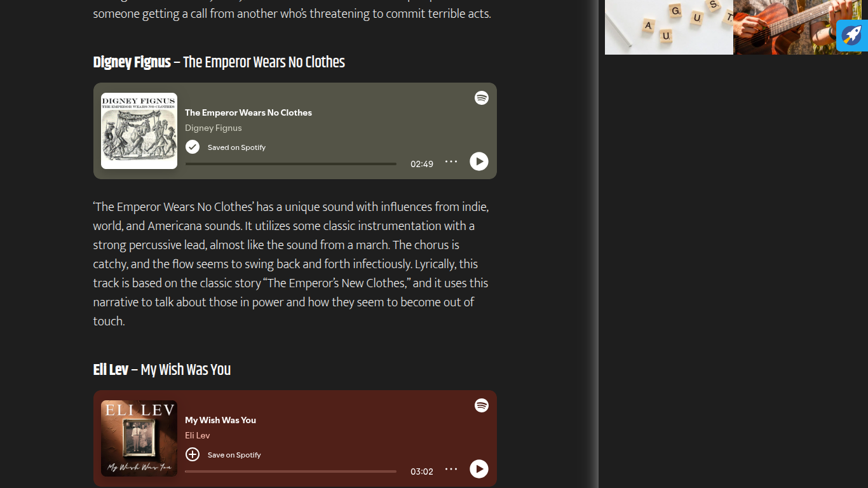Open more options menu for Eli Lev track
868x488 pixels.
[451, 469]
